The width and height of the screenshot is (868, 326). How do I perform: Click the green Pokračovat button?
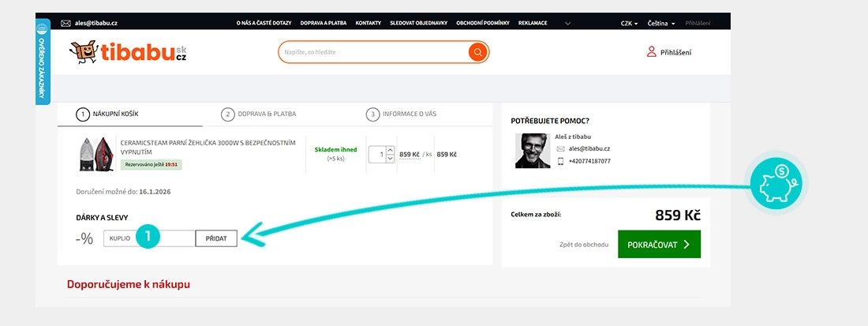[x=660, y=244]
